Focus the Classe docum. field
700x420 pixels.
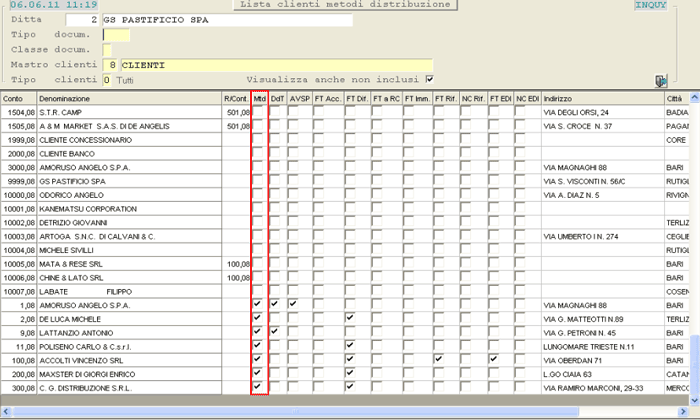[107, 50]
